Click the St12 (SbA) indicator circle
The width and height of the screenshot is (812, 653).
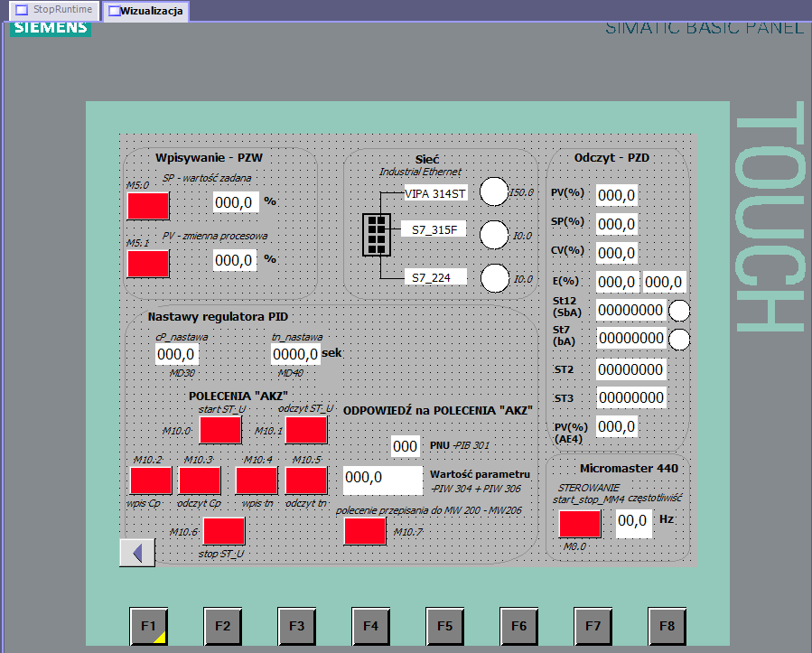[x=679, y=311]
